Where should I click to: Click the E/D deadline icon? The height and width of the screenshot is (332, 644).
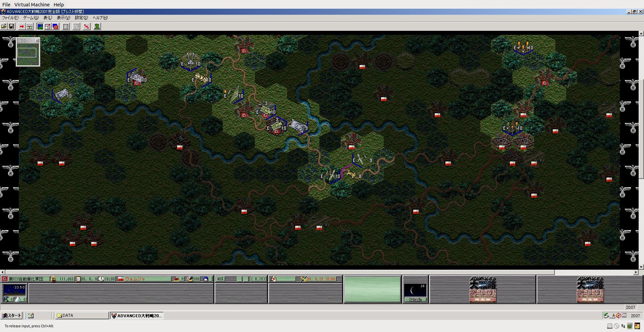click(x=303, y=279)
